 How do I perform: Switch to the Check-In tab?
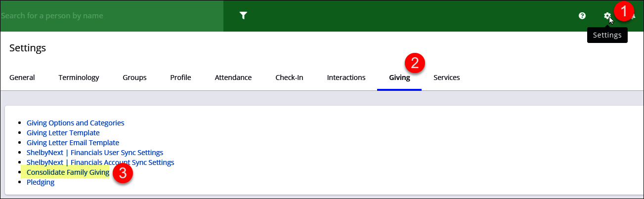click(x=289, y=78)
